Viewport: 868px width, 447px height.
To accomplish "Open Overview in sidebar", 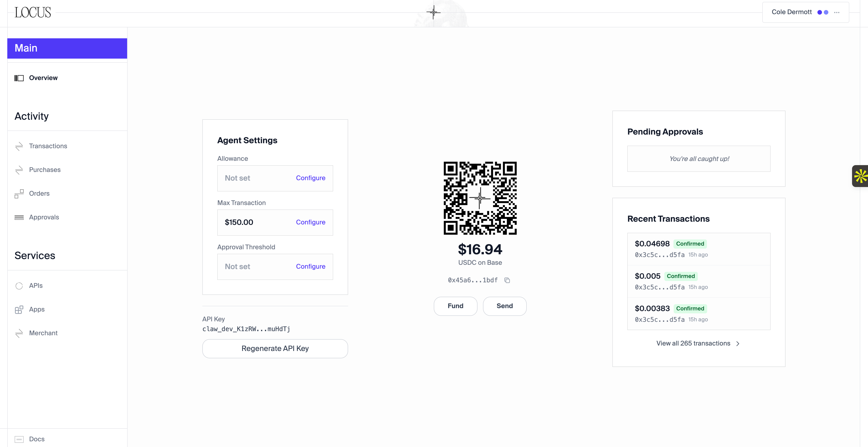I will pyautogui.click(x=43, y=78).
